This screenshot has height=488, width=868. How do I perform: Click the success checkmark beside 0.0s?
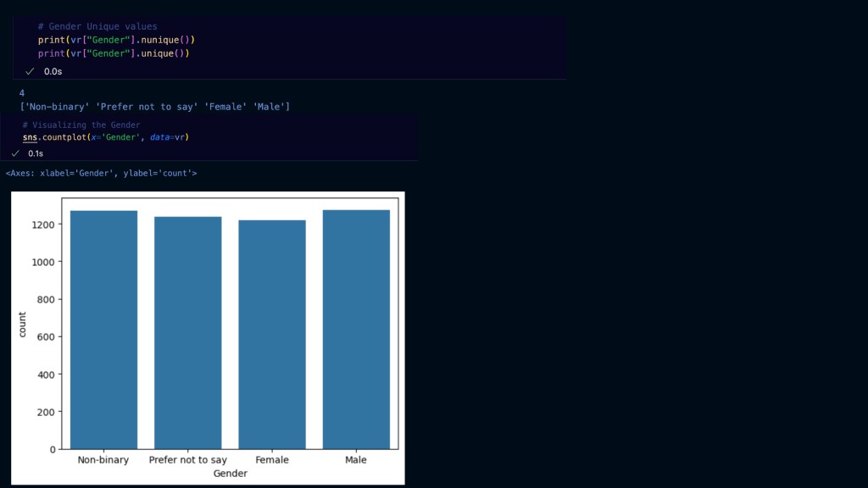[29, 72]
